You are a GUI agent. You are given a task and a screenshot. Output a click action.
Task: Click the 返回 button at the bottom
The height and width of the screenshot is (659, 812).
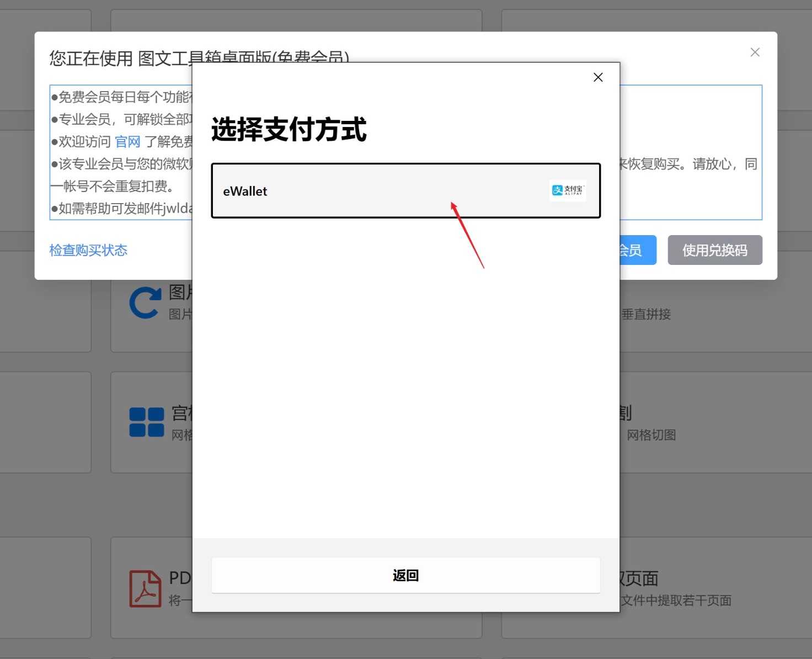pyautogui.click(x=405, y=575)
